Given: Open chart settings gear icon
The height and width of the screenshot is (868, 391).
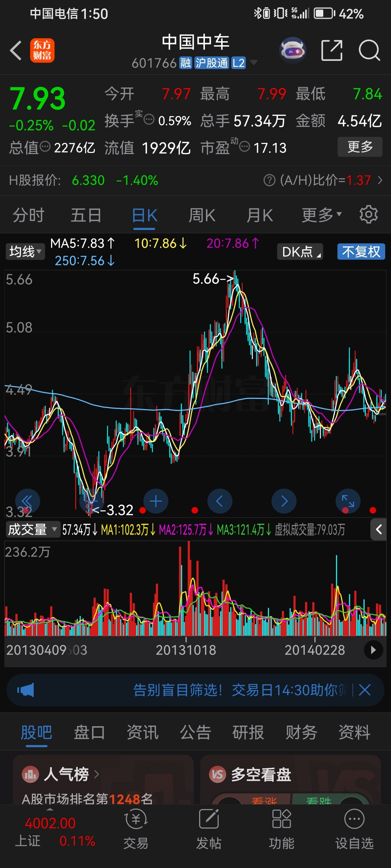Looking at the screenshot, I should click(x=369, y=214).
